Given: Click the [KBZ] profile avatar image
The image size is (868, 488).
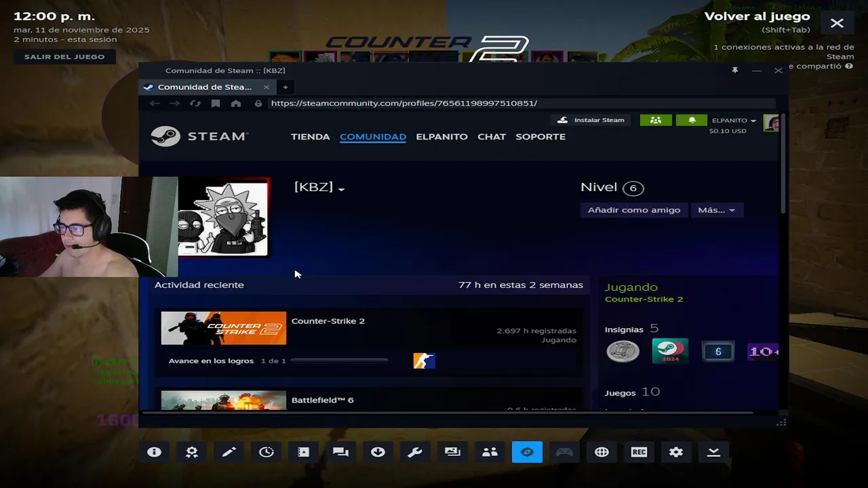Looking at the screenshot, I should [223, 218].
